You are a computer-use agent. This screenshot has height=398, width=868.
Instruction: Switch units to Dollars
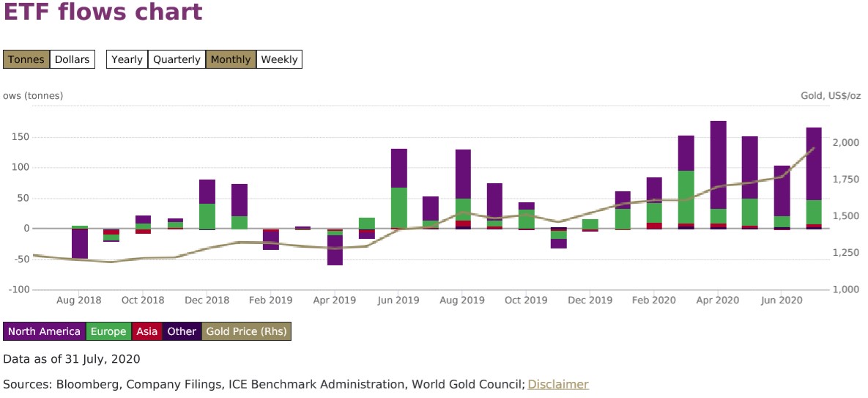pos(72,59)
